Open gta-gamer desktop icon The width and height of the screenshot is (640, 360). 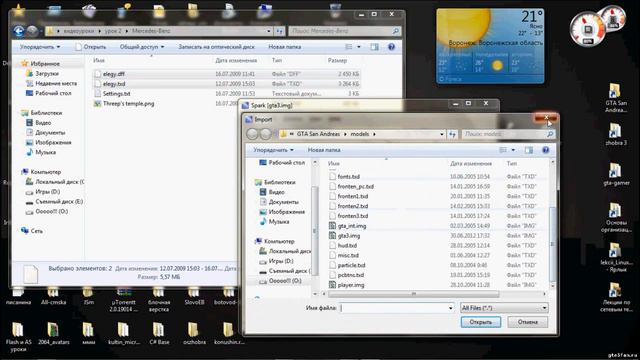coord(616,174)
